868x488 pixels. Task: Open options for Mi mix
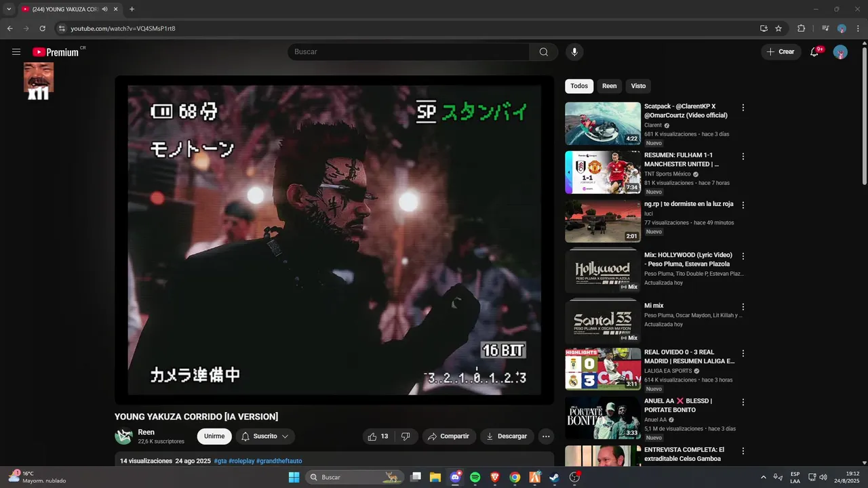pyautogui.click(x=743, y=307)
